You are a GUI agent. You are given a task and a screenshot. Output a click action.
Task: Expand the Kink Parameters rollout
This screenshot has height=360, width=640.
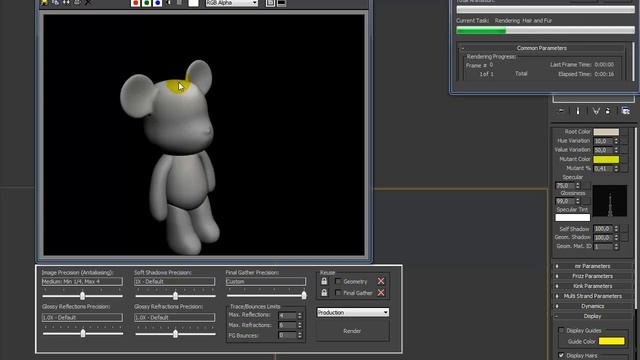click(x=592, y=286)
